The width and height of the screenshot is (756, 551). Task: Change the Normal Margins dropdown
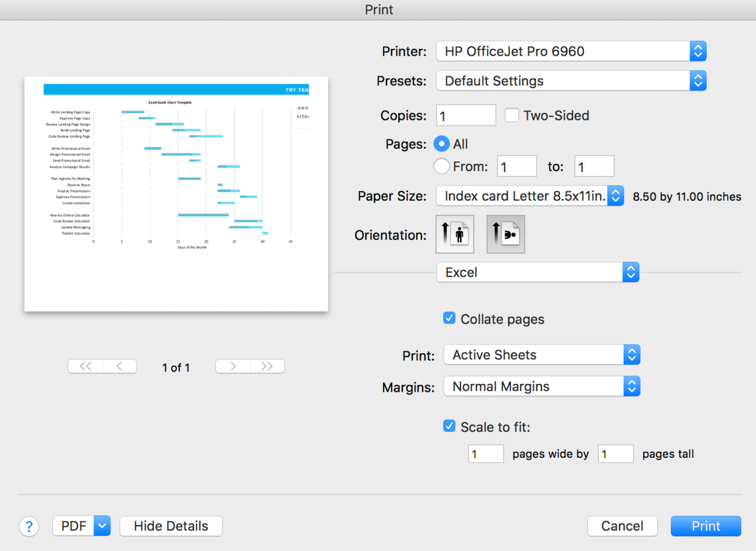tap(541, 386)
